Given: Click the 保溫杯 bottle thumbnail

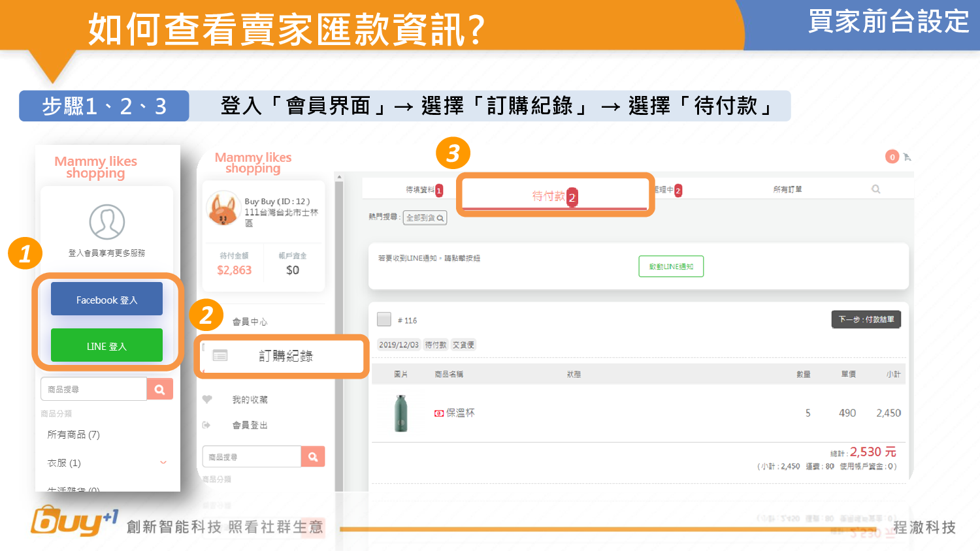Looking at the screenshot, I should 401,413.
